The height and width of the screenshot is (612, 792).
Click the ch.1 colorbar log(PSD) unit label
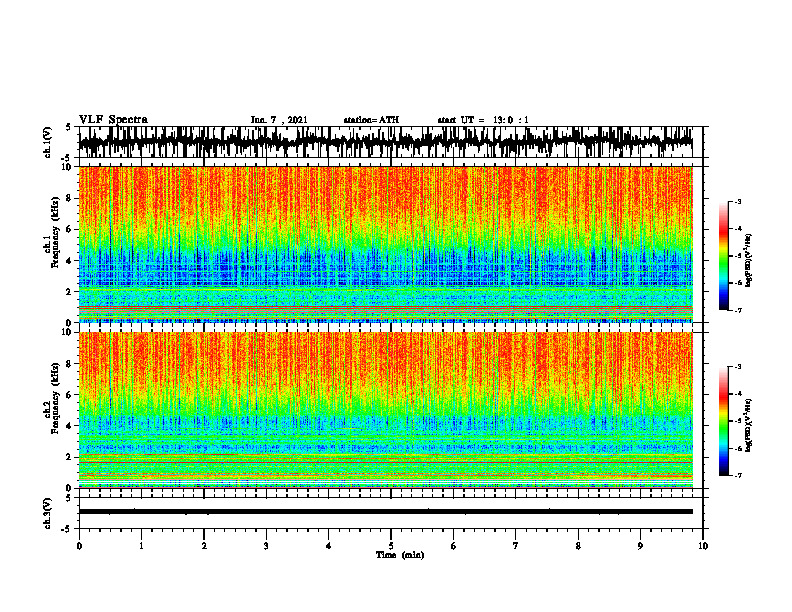point(749,260)
